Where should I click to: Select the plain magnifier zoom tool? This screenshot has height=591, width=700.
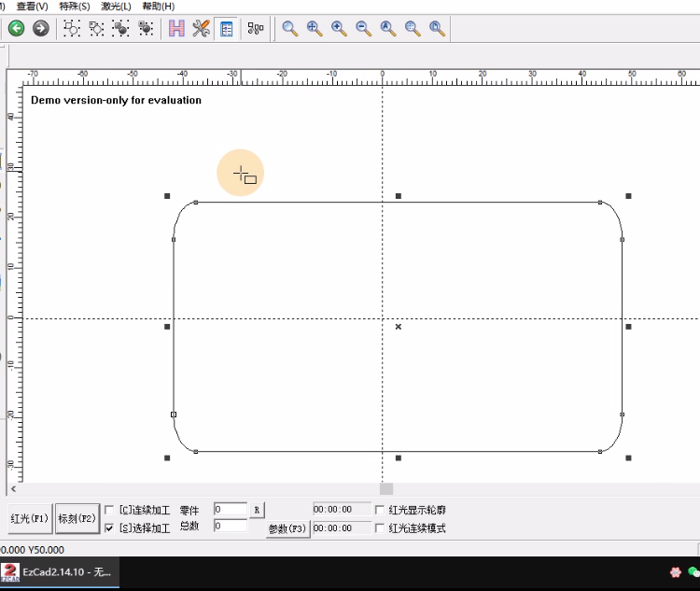[x=289, y=29]
